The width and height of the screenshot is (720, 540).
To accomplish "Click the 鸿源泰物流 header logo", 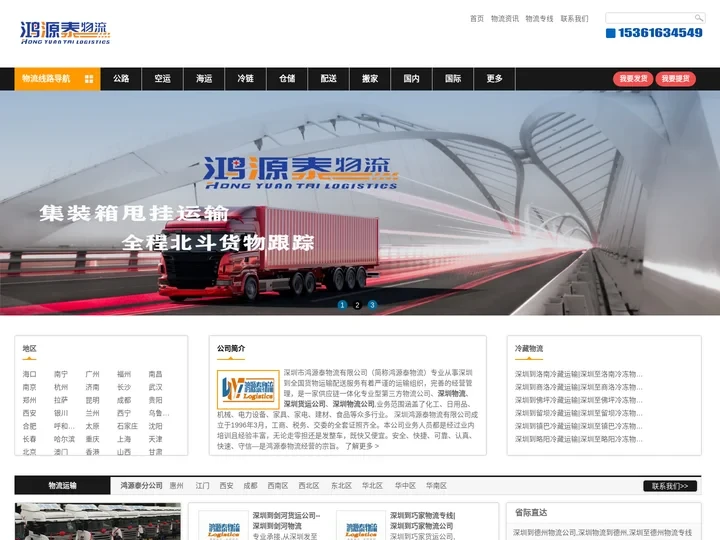I will (65, 33).
